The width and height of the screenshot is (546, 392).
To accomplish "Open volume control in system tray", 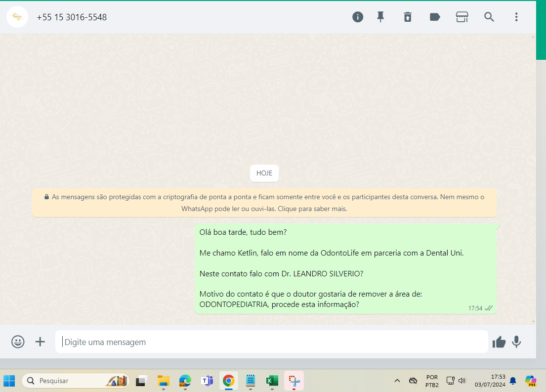I will pyautogui.click(x=462, y=381).
